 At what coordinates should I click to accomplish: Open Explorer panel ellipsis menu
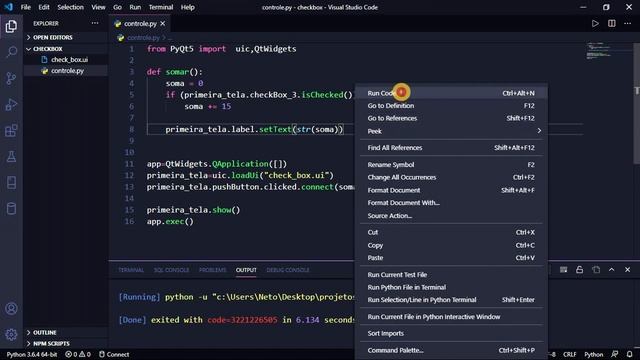[x=95, y=23]
